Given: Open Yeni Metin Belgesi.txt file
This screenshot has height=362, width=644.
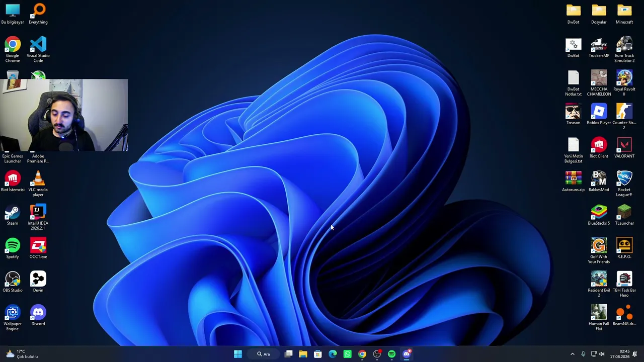Looking at the screenshot, I should tap(573, 150).
